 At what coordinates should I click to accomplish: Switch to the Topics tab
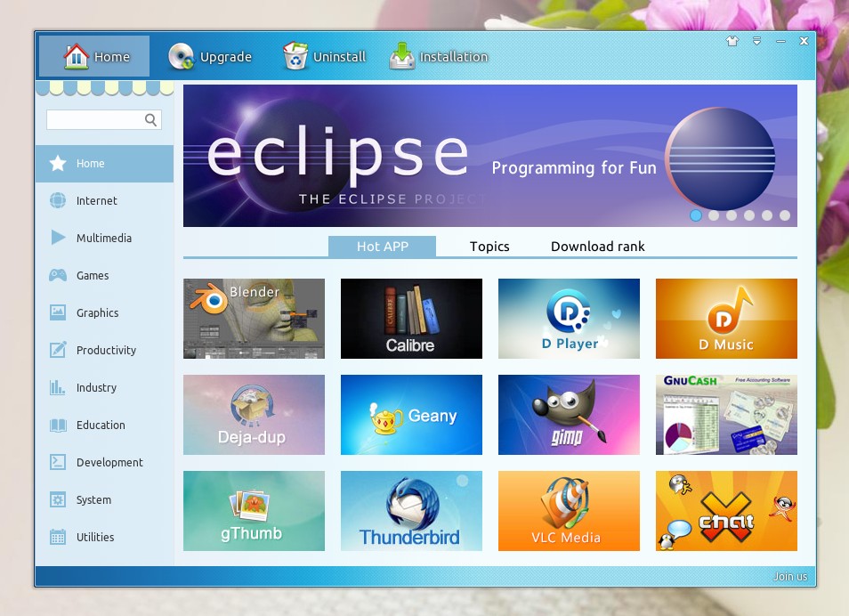489,247
